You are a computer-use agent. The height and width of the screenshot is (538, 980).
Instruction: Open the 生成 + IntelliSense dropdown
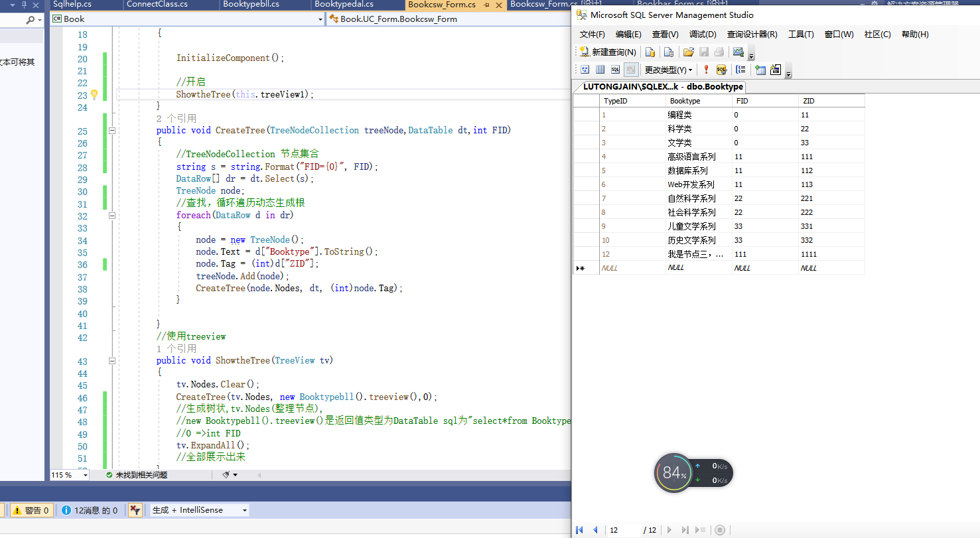(x=199, y=510)
